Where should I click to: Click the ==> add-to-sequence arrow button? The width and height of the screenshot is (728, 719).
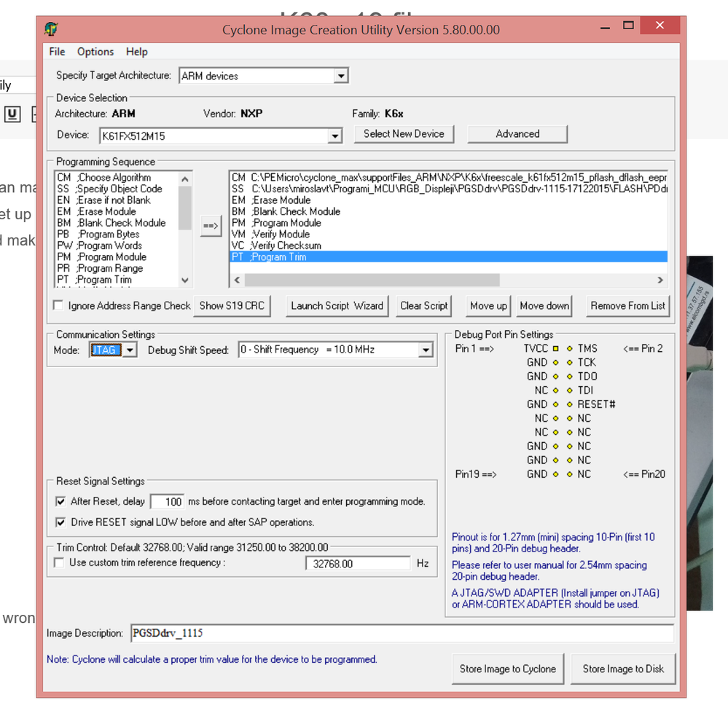coord(211,226)
